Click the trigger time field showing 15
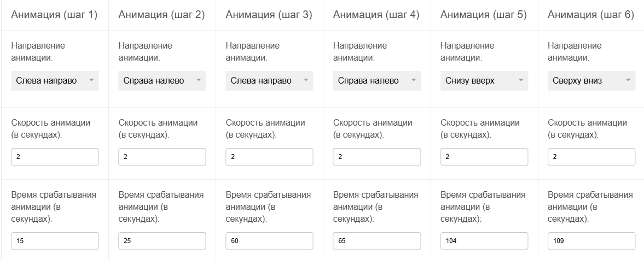The width and height of the screenshot is (644, 260). click(55, 241)
